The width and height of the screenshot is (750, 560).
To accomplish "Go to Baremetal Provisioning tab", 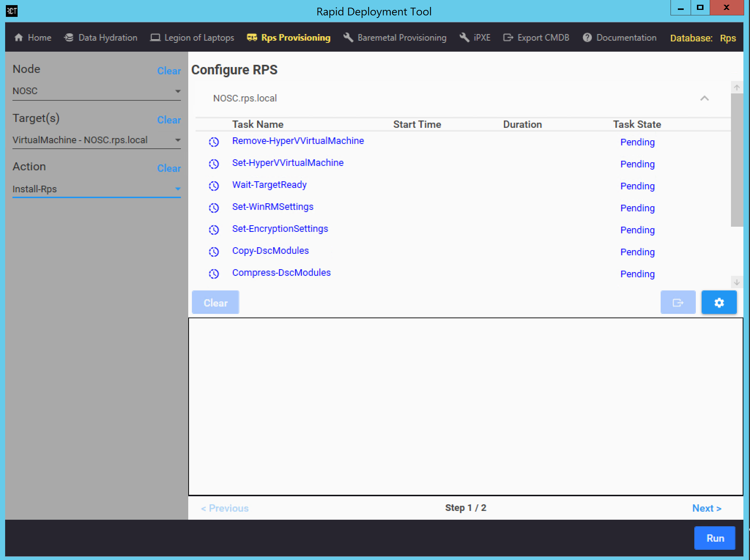I will click(x=395, y=38).
